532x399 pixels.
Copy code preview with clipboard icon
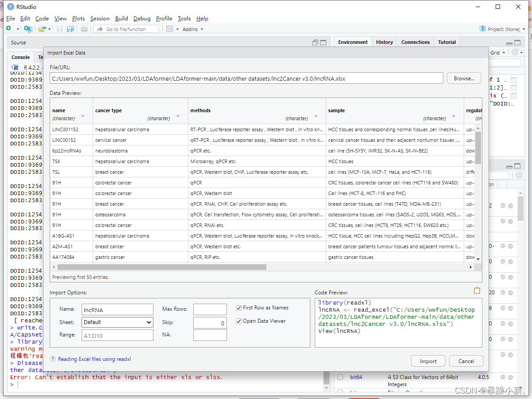click(477, 291)
